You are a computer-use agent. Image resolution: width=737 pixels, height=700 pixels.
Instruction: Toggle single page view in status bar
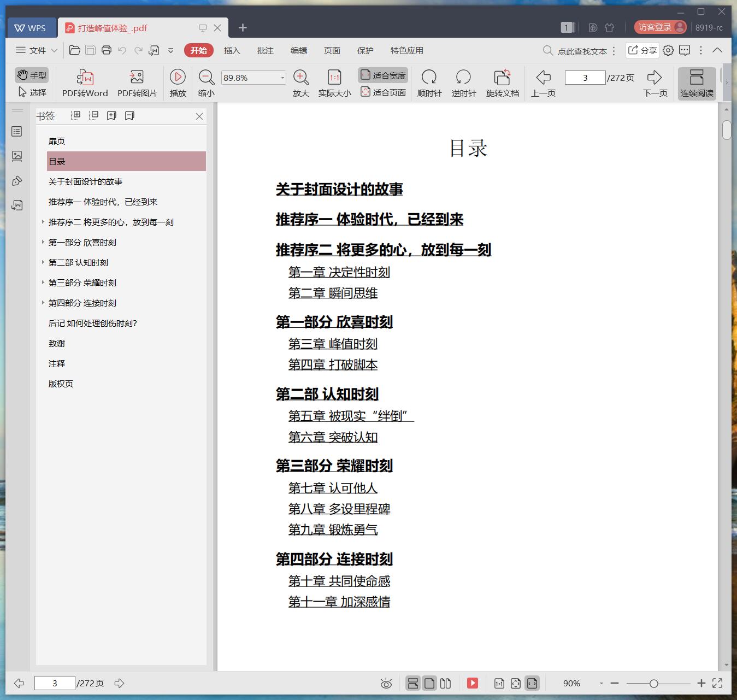429,683
